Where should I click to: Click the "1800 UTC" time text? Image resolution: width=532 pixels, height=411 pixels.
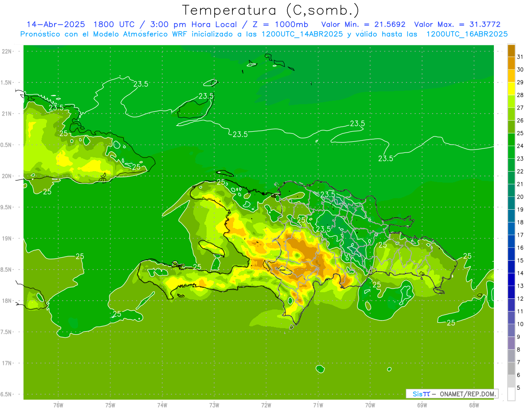(114, 24)
